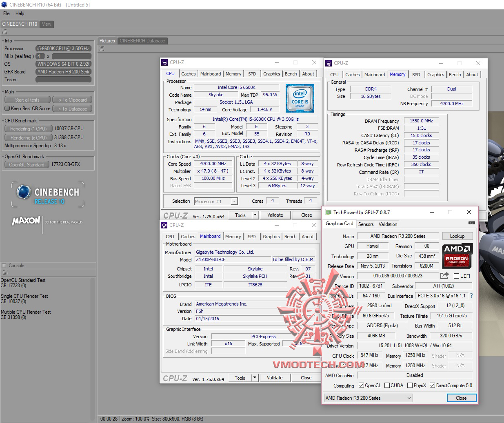Click the Core Speed 4700.00 MHz value
Viewport: 504px width, 423px height.
click(213, 164)
